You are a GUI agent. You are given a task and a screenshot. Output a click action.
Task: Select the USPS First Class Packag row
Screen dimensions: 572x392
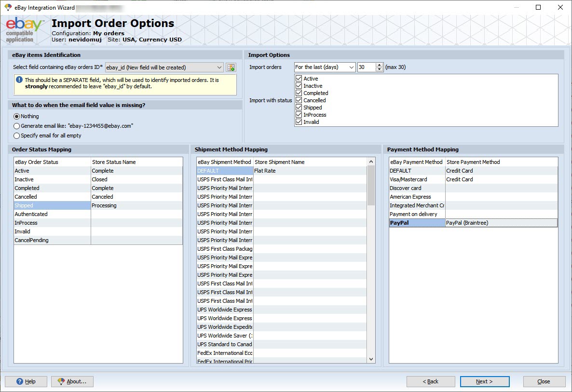(225, 249)
